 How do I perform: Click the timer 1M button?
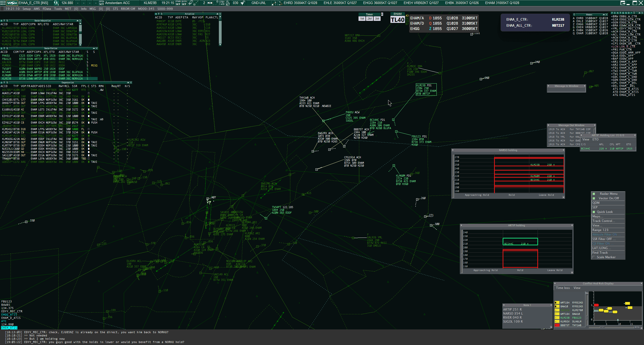tap(362, 19)
